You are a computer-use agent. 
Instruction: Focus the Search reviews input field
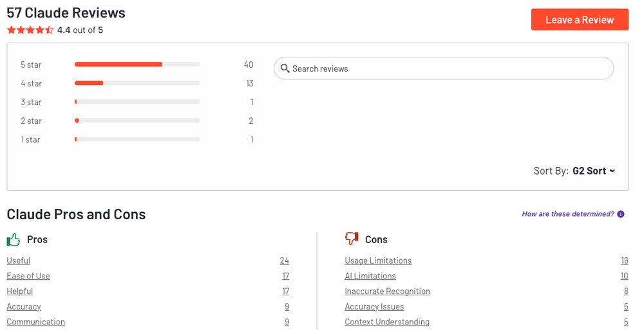click(x=444, y=68)
